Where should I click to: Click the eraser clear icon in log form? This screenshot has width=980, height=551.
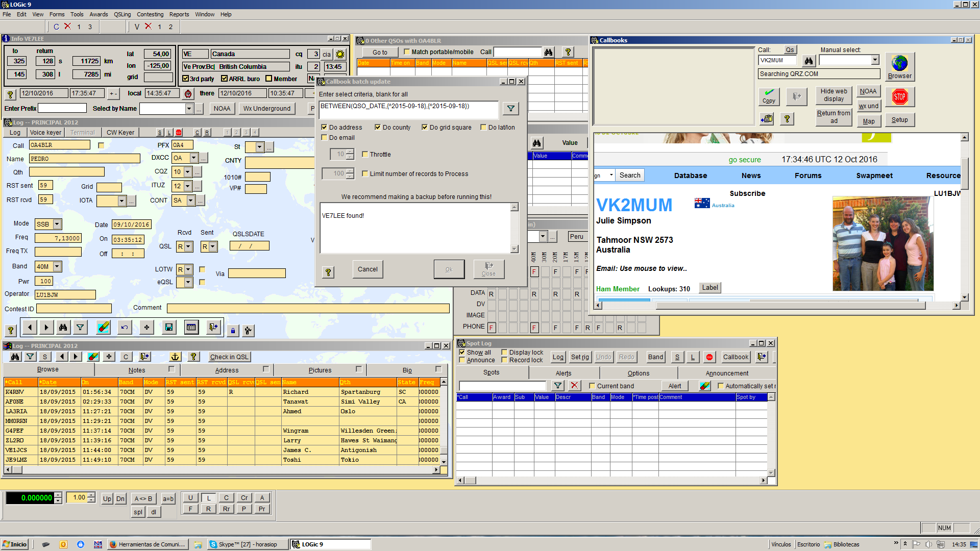(x=103, y=328)
